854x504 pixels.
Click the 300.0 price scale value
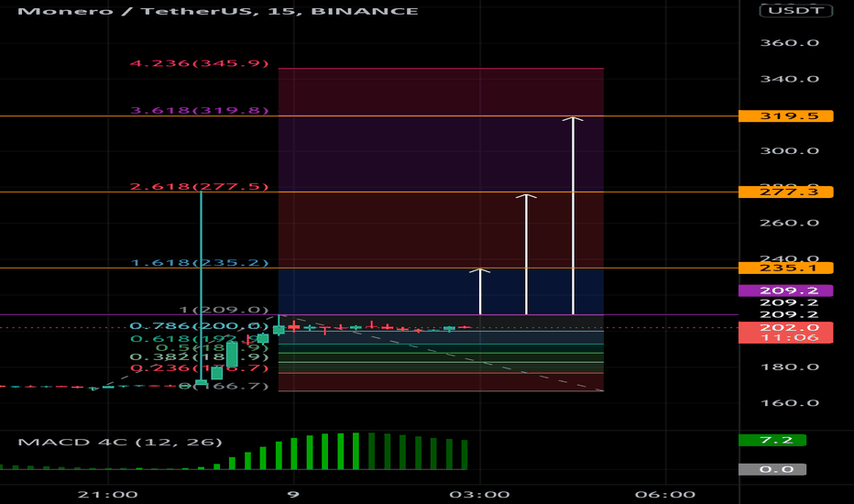(790, 151)
